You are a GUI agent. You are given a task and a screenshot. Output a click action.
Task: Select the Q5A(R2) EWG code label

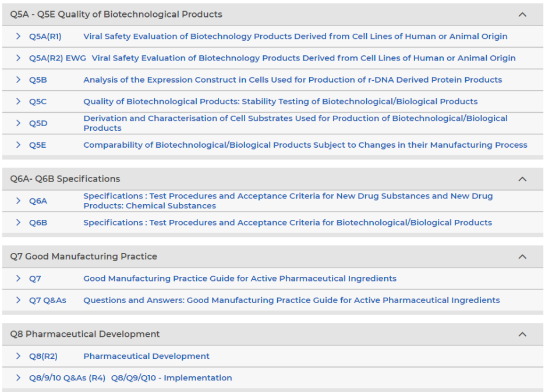57,58
